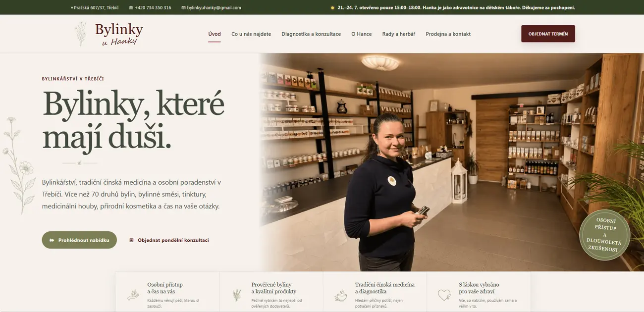Viewport: 644px width, 312px height.
Task: Click the yellow notice dot in top bar
Action: pyautogui.click(x=332, y=8)
